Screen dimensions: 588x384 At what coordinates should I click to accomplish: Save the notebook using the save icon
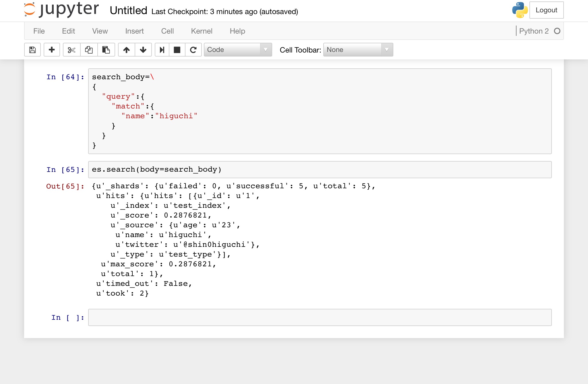click(32, 50)
